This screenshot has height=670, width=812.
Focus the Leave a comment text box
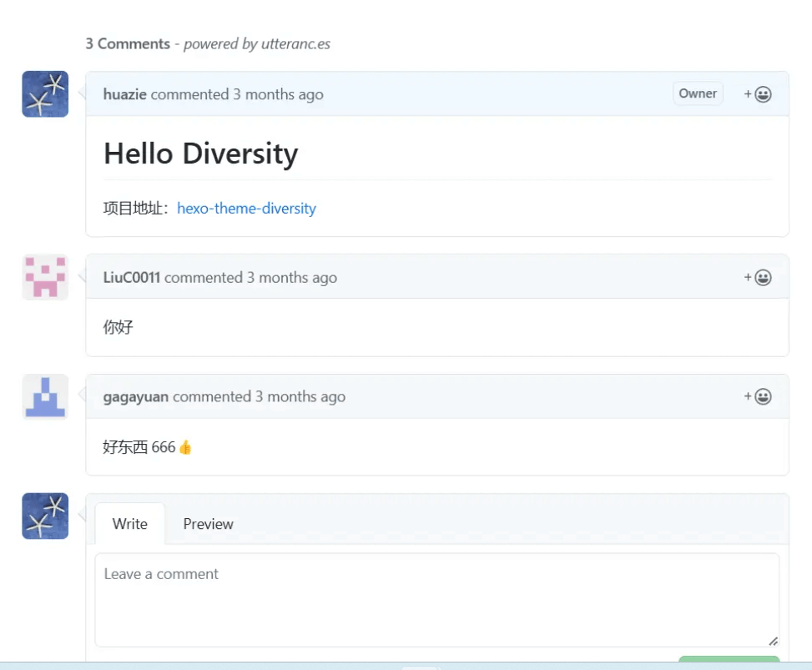[x=437, y=600]
